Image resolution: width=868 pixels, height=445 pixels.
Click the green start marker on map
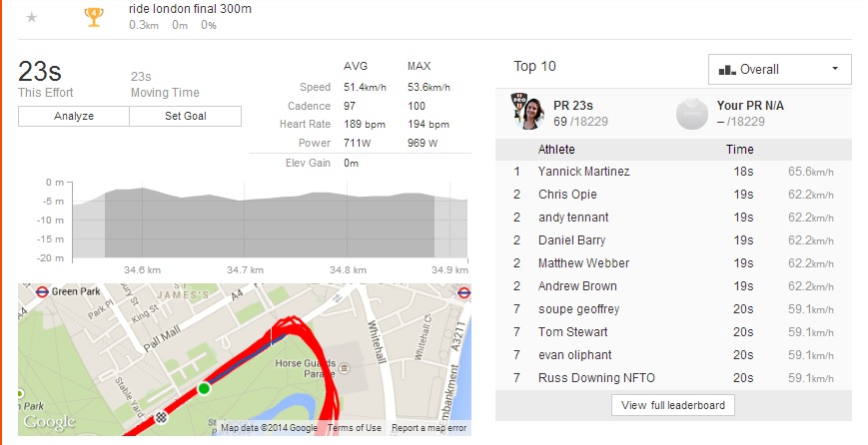[x=204, y=388]
